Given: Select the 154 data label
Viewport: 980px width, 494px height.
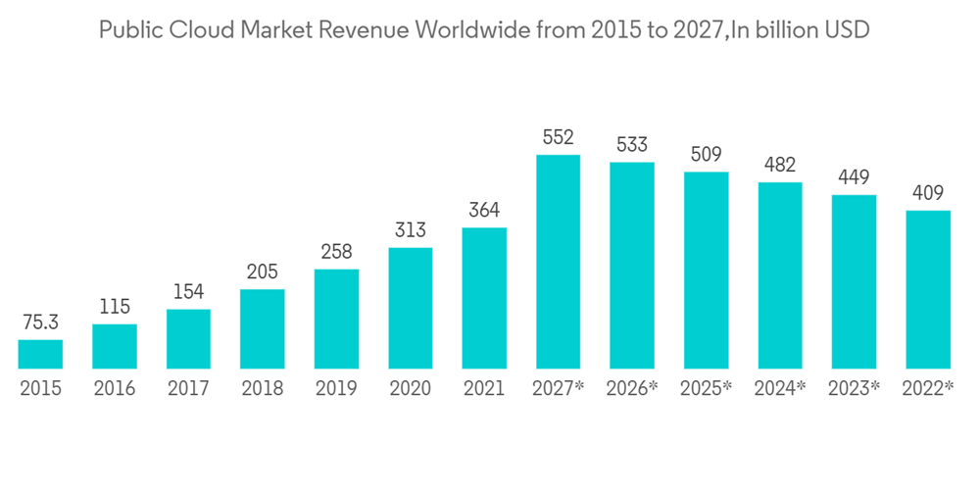Looking at the screenshot, I should 188,292.
